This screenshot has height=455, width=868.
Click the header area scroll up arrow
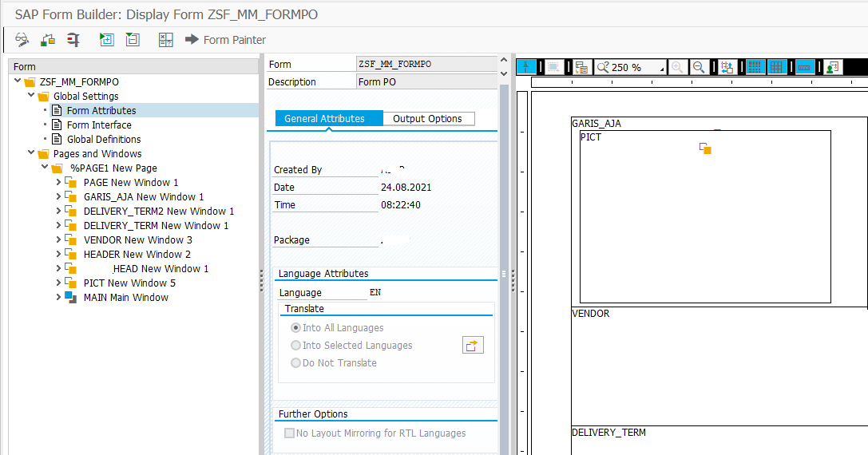(504, 60)
